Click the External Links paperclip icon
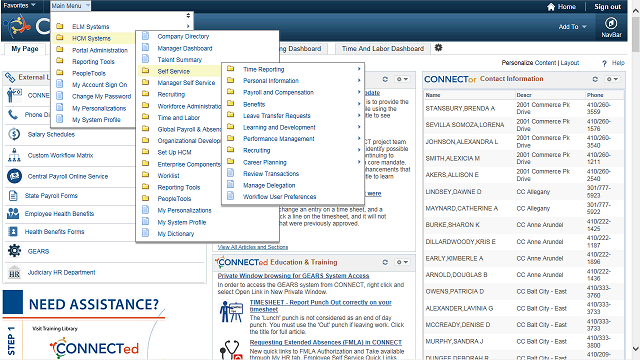The width and height of the screenshot is (640, 360). click(10, 77)
